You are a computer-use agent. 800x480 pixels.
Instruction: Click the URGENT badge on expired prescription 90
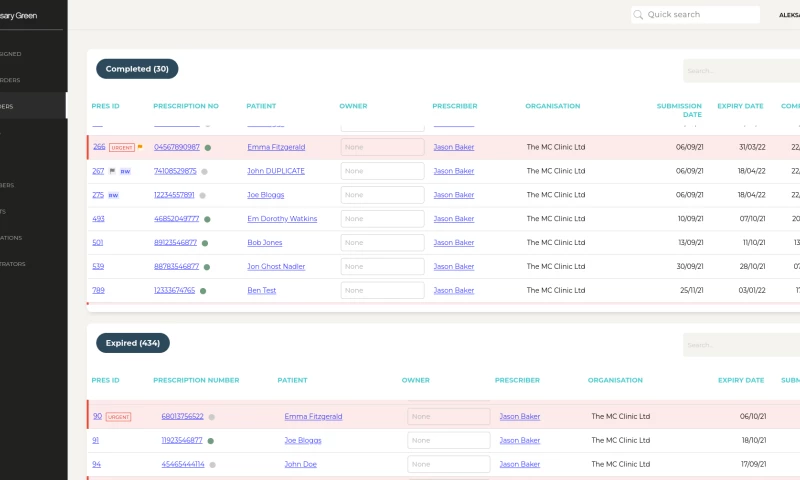click(x=119, y=416)
